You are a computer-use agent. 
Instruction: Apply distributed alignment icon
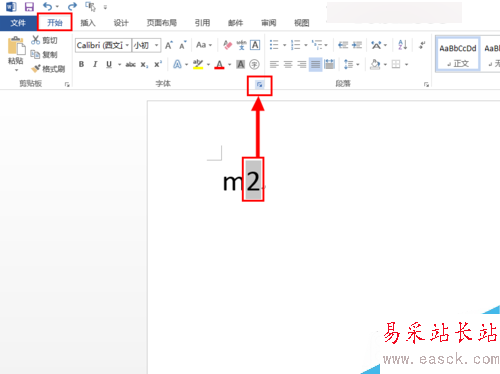[x=329, y=64]
